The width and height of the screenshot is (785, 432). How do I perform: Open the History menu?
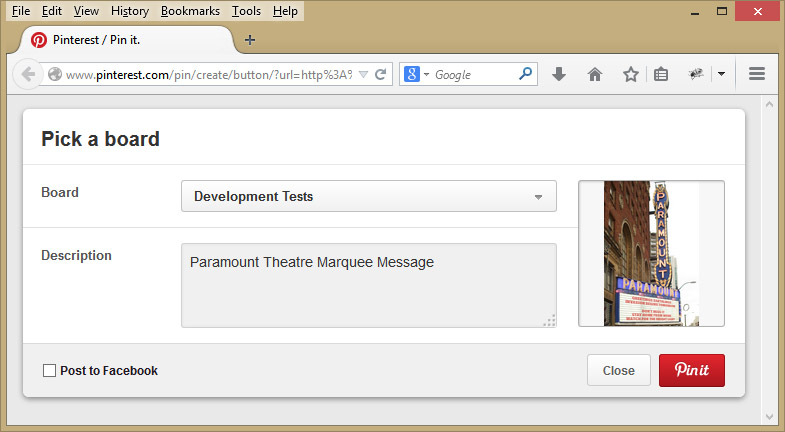[x=130, y=11]
